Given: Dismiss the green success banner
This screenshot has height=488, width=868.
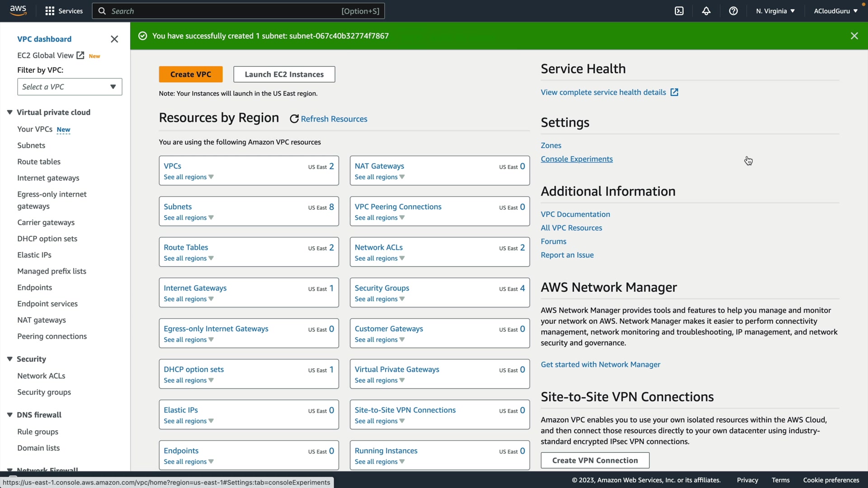Looking at the screenshot, I should (854, 36).
